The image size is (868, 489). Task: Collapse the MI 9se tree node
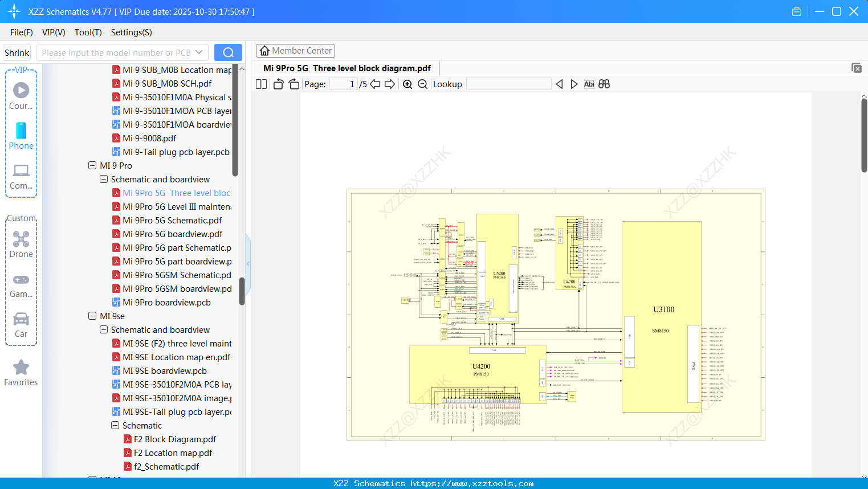(92, 316)
